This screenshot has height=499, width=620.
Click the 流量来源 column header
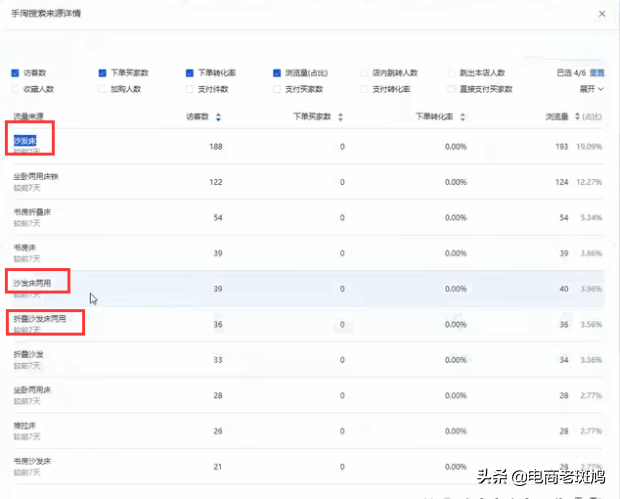tap(28, 117)
